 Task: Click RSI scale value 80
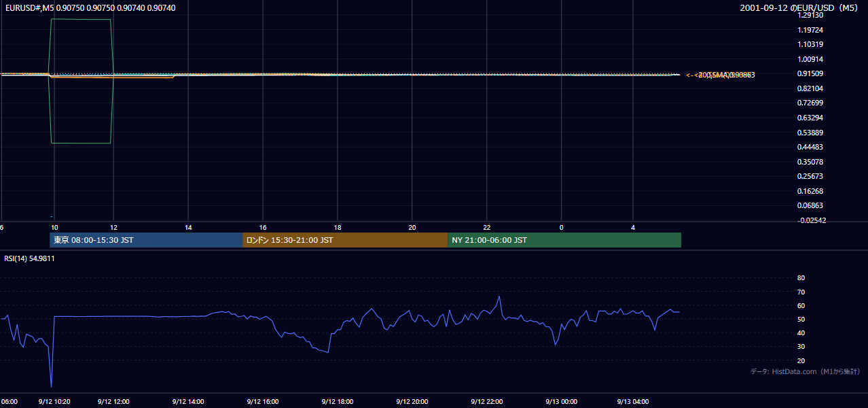coord(801,278)
